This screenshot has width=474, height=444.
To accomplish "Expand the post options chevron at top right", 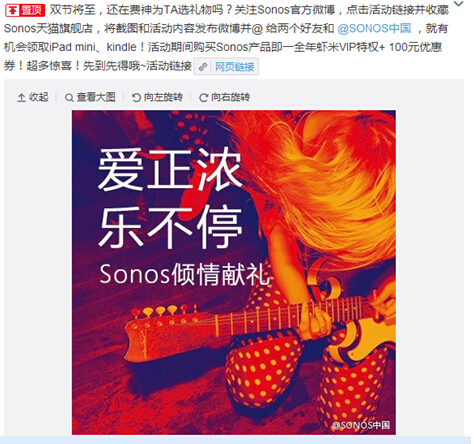I will (459, 4).
